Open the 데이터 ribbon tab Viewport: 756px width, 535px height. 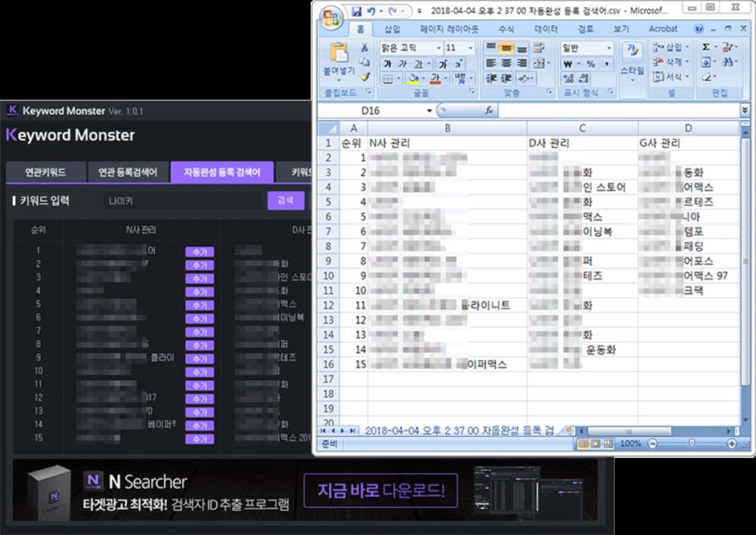click(546, 29)
